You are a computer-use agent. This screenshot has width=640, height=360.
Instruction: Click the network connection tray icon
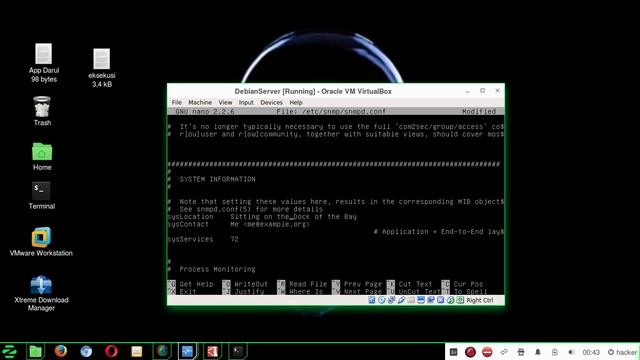[504, 352]
